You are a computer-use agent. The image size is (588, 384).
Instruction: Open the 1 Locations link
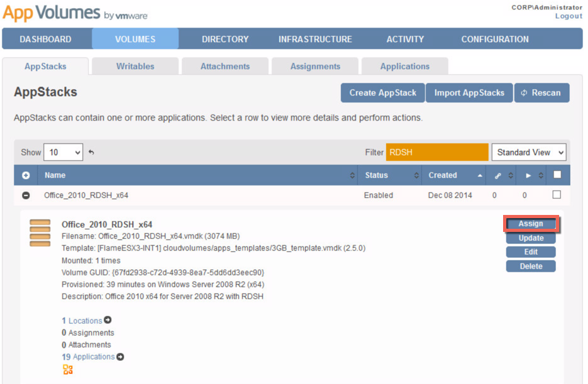82,321
